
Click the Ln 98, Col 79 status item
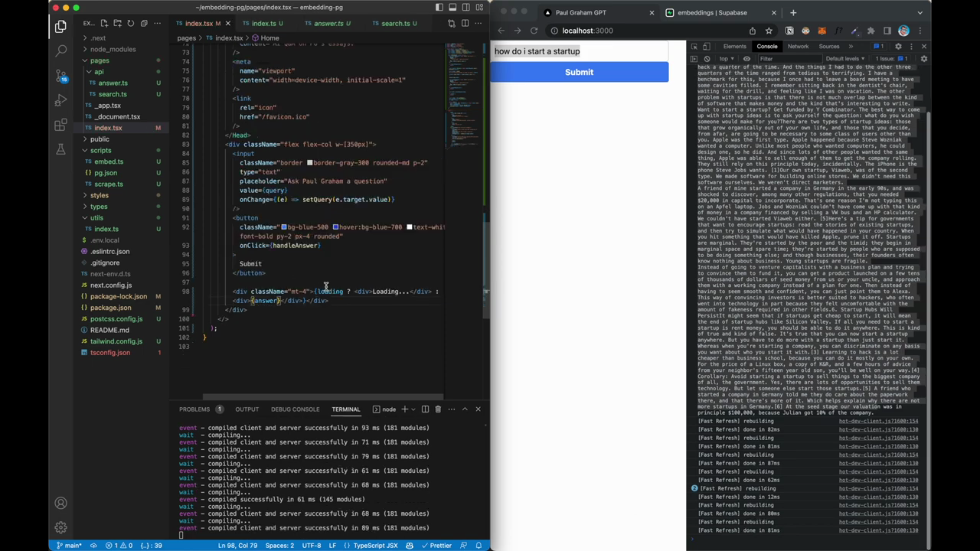click(238, 546)
